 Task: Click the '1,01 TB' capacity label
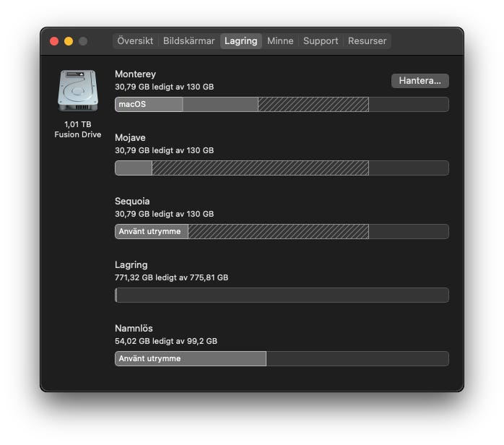[x=78, y=124]
